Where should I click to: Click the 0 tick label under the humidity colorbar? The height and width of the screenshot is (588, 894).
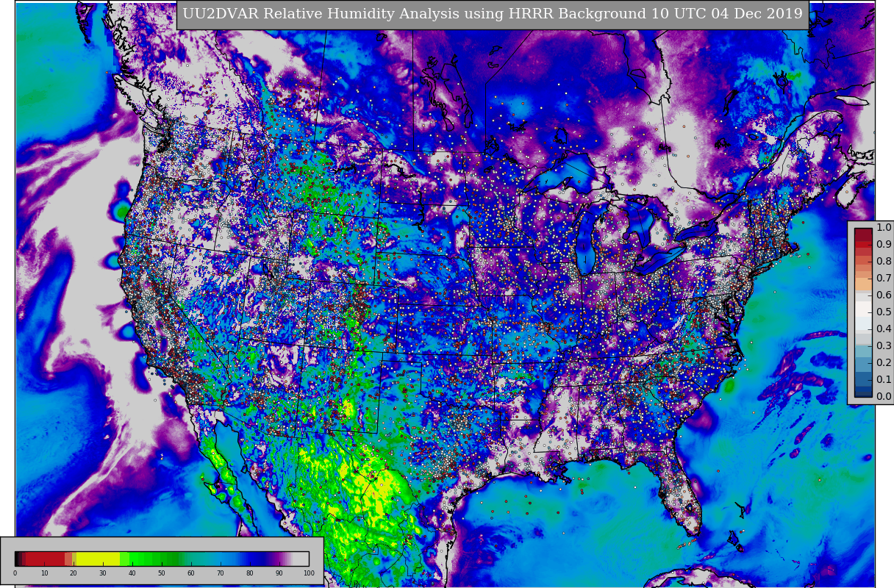coord(15,573)
